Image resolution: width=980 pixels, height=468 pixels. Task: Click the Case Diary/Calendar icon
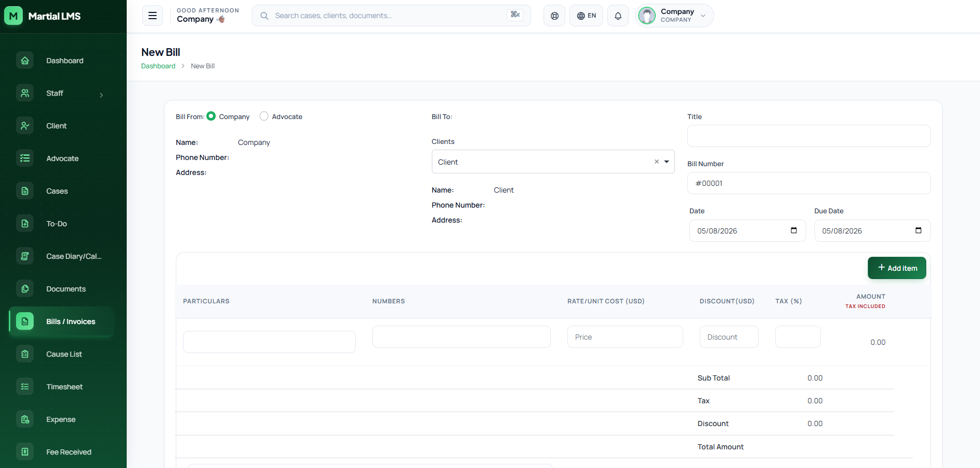(x=25, y=256)
